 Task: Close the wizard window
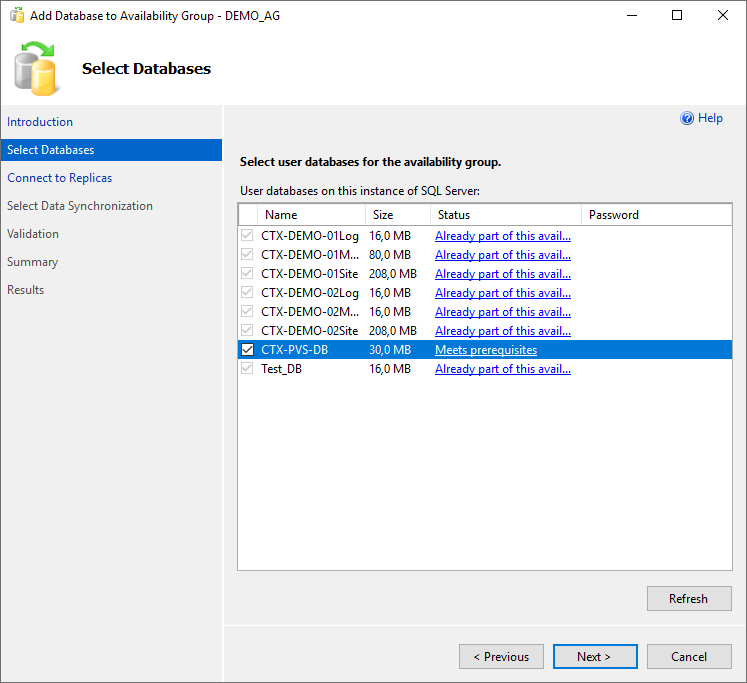point(723,15)
